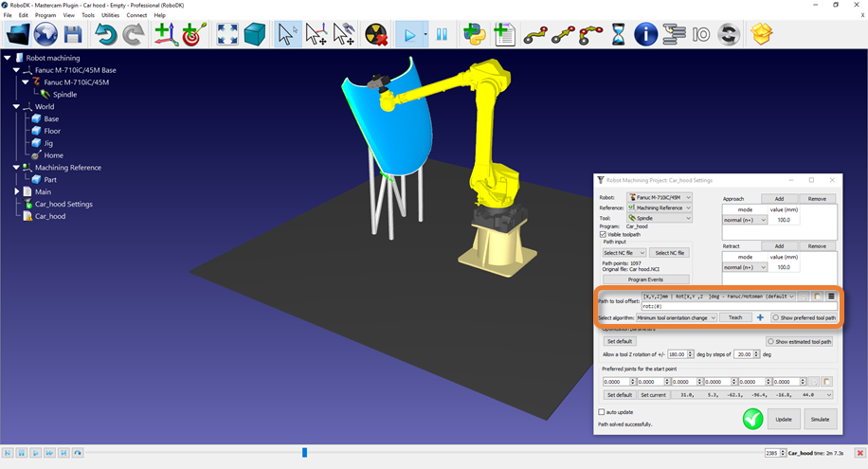Collapse the Machining Reference tree node
This screenshot has width=868, height=469.
coord(8,168)
